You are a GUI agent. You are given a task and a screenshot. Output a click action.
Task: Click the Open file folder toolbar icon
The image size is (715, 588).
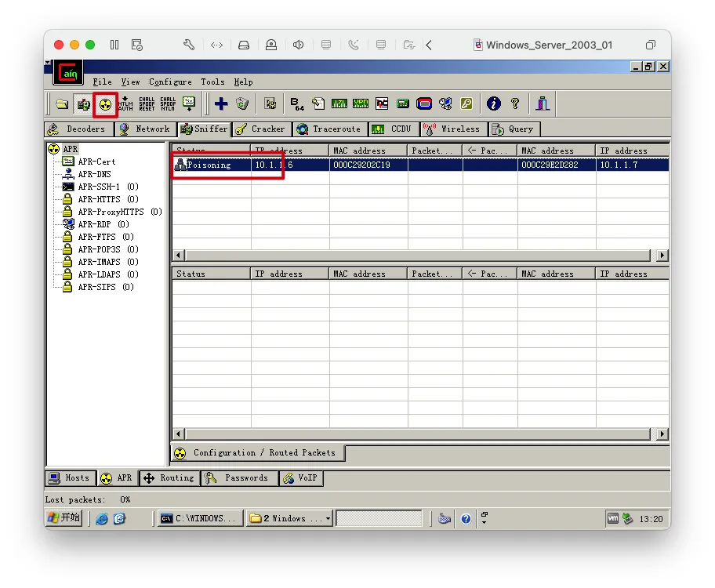click(x=62, y=104)
